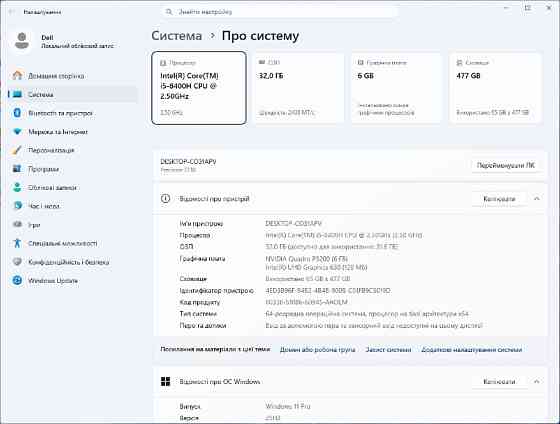Image resolution: width=560 pixels, height=424 pixels.
Task: Select the Intel Core i5 processor card
Action: (x=199, y=88)
